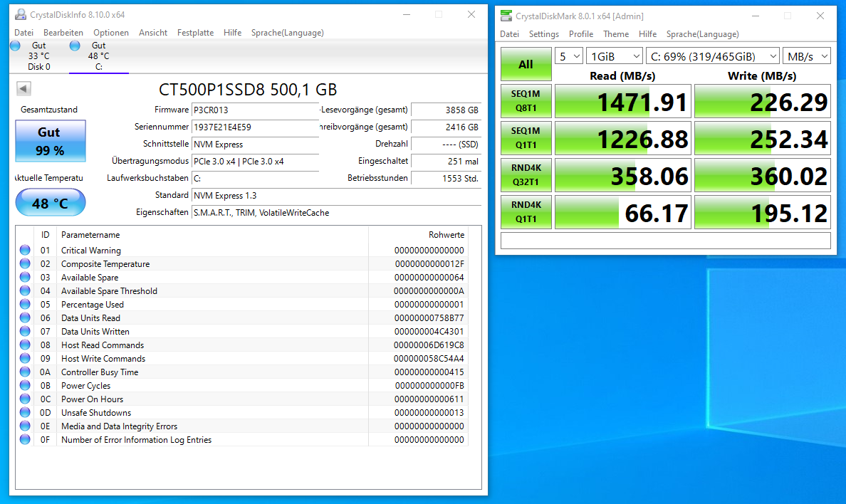
Task: Open Datei menu in CrystalDiskInfo
Action: coord(23,32)
